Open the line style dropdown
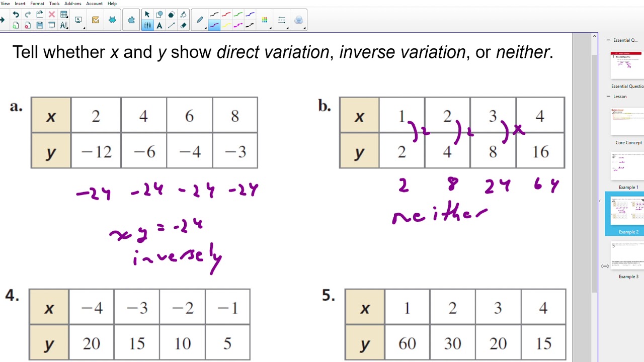Viewport: 644px width, 362px height. click(282, 20)
